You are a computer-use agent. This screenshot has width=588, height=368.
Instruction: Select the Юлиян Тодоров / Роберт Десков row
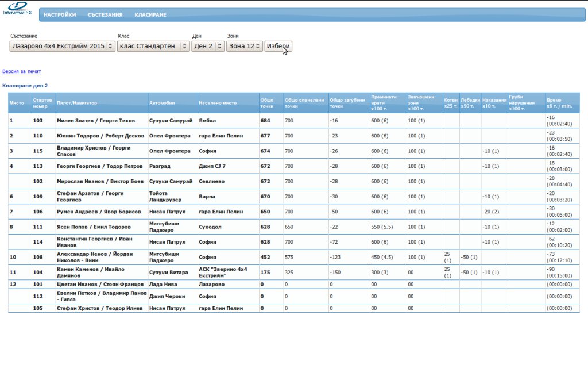click(x=100, y=136)
